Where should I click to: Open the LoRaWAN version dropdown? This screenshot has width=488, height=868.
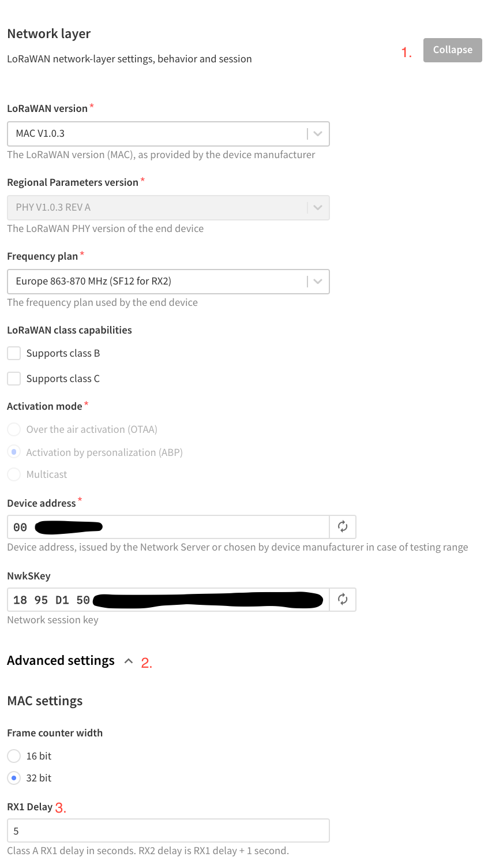(167, 133)
